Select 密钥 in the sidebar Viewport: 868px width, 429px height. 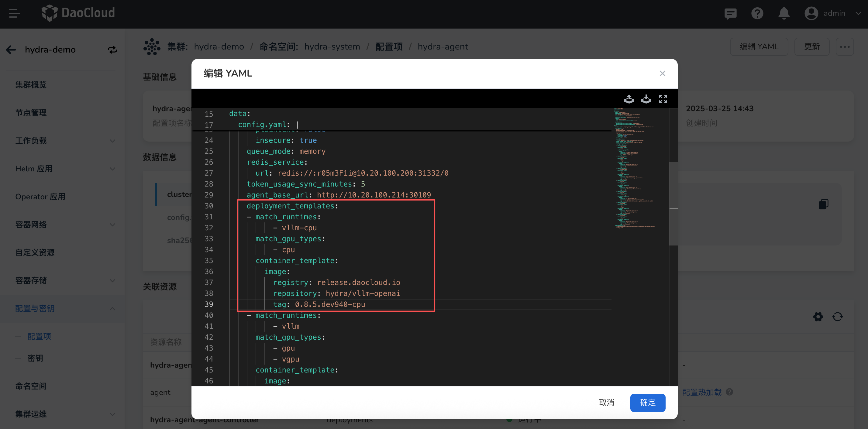click(x=35, y=358)
